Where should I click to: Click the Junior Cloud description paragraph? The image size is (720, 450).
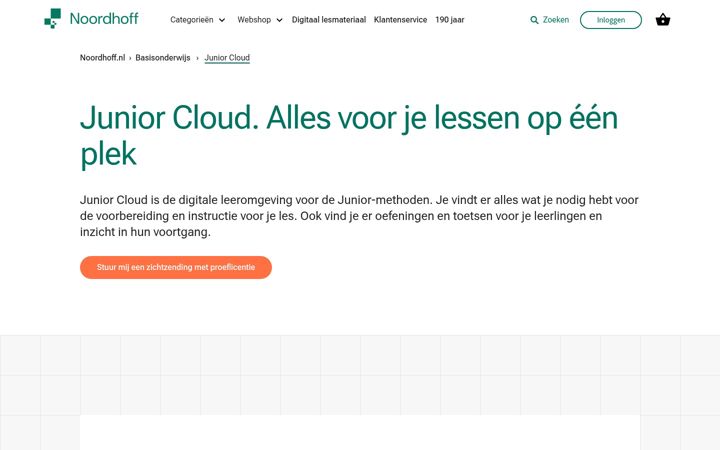pos(359,216)
